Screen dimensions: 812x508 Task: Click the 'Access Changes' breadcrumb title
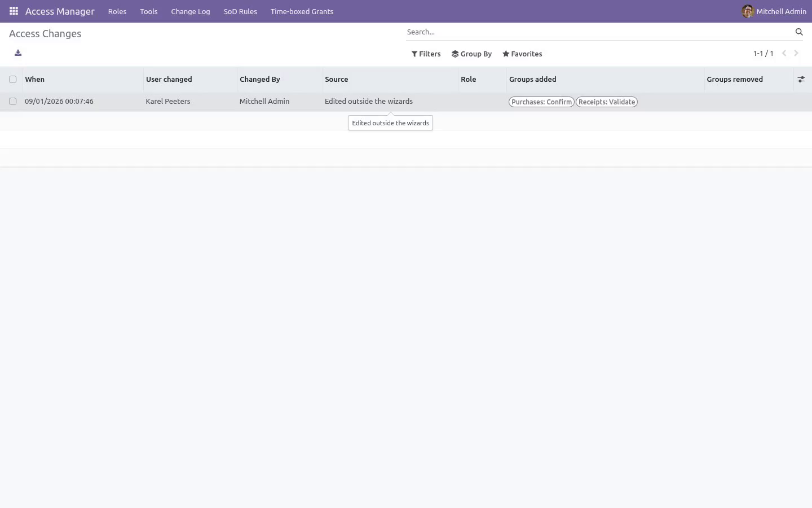pos(45,34)
